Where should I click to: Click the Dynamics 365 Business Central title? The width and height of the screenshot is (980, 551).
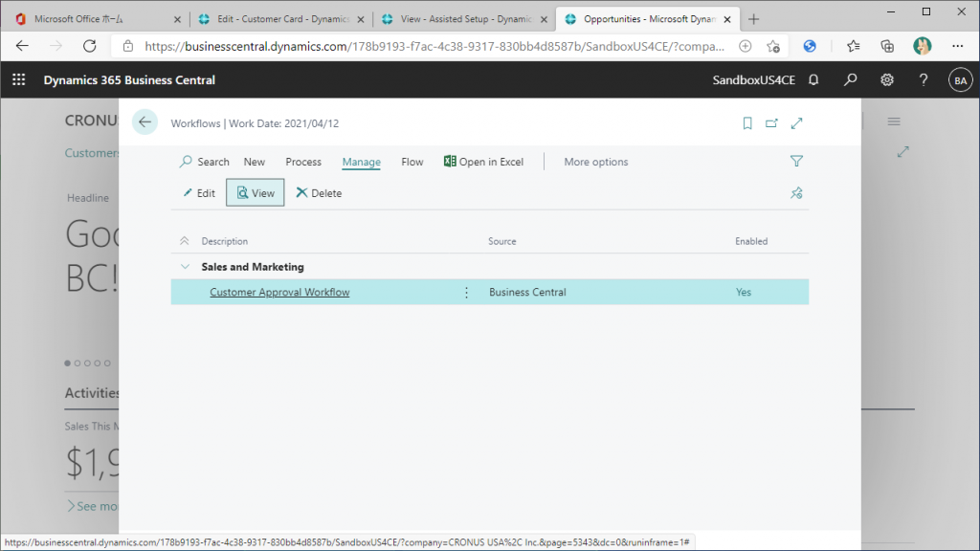pos(129,80)
